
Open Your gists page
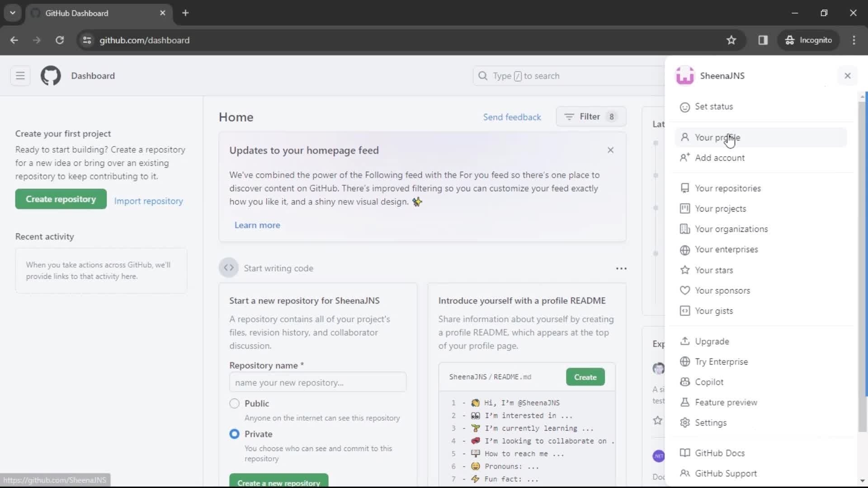(x=714, y=310)
